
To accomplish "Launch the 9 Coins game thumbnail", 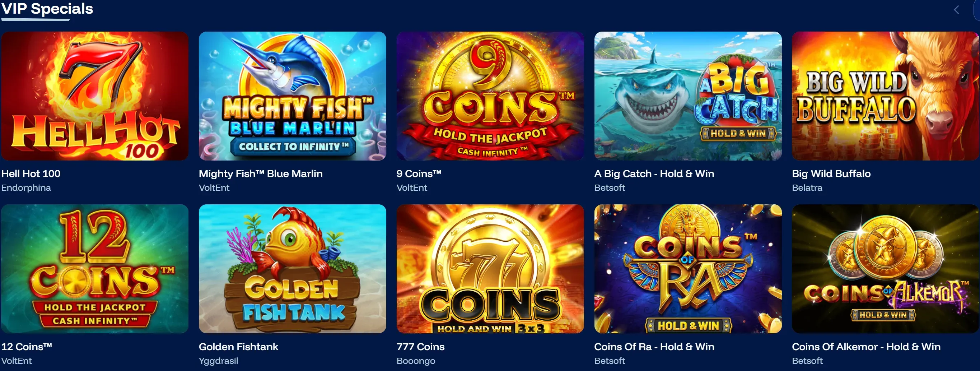I will pyautogui.click(x=490, y=96).
